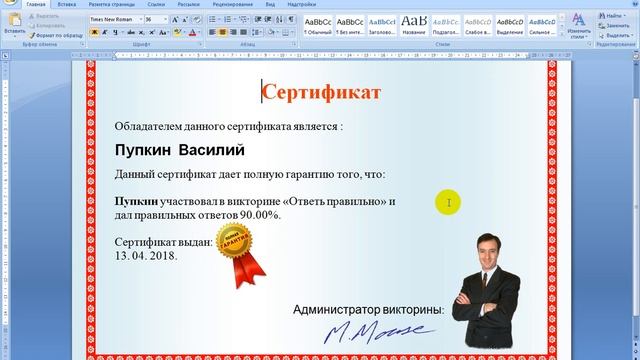Expand the styles gallery More button
640x360 pixels.
click(562, 35)
